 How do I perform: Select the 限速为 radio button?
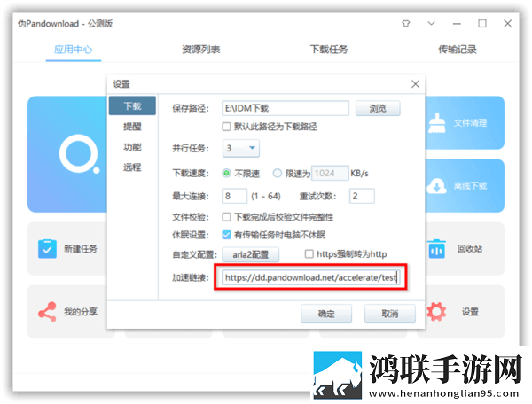tap(278, 173)
